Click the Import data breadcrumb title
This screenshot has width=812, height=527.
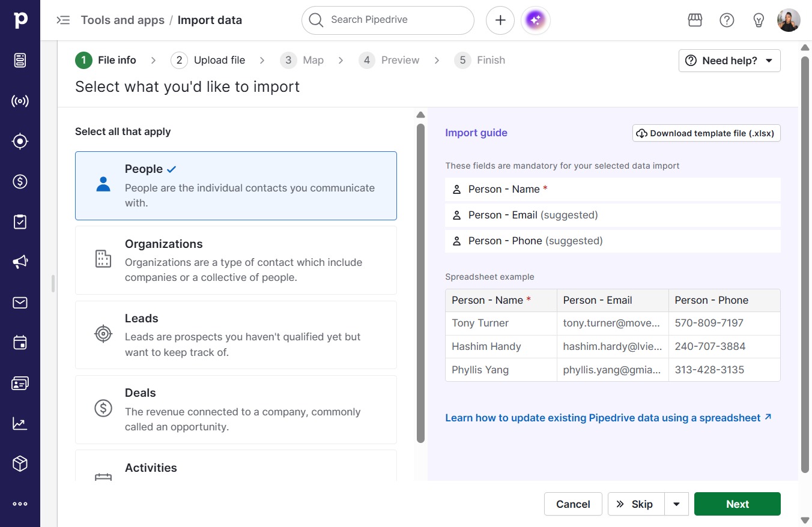point(210,20)
